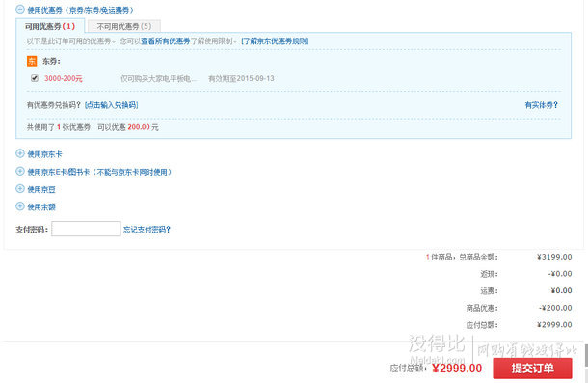This screenshot has height=383, width=588.
Task: Open 了解京东优惠券规则 link
Action: pyautogui.click(x=275, y=41)
